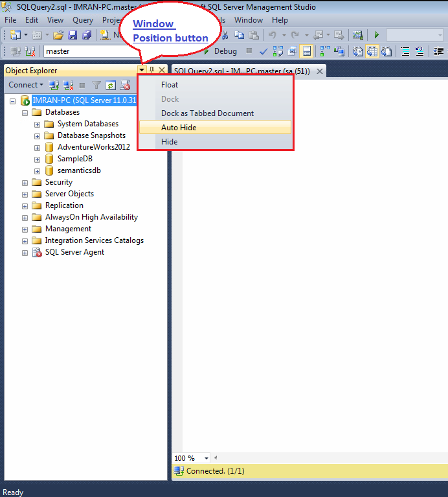Open the Window menu
Screen dimensions: 448x497
(x=249, y=20)
